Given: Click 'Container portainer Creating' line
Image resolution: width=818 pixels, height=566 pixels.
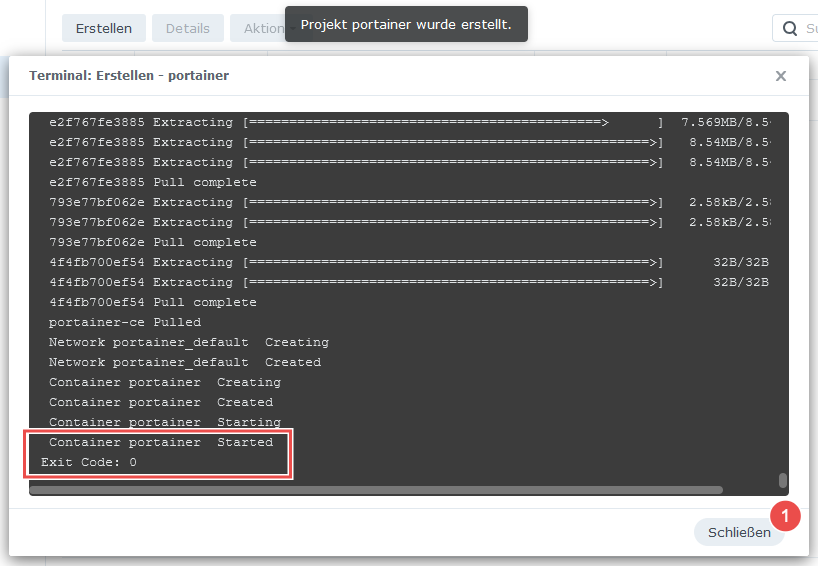Looking at the screenshot, I should tap(165, 382).
